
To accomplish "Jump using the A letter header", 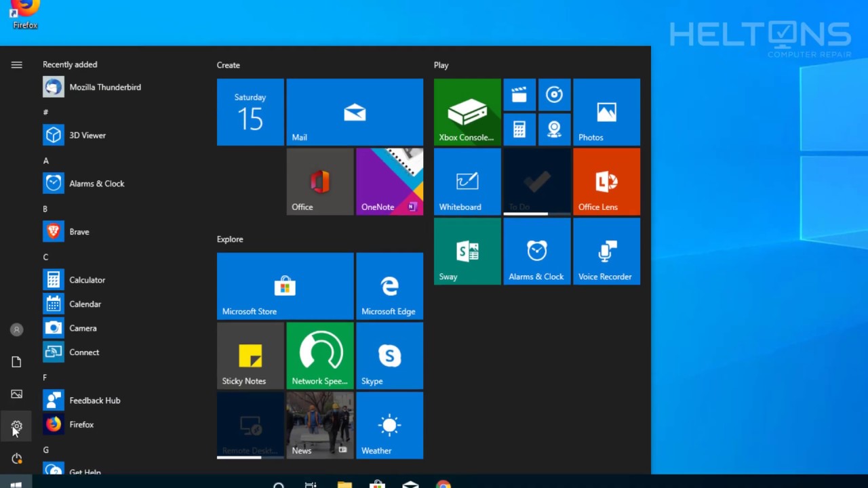I will (45, 161).
